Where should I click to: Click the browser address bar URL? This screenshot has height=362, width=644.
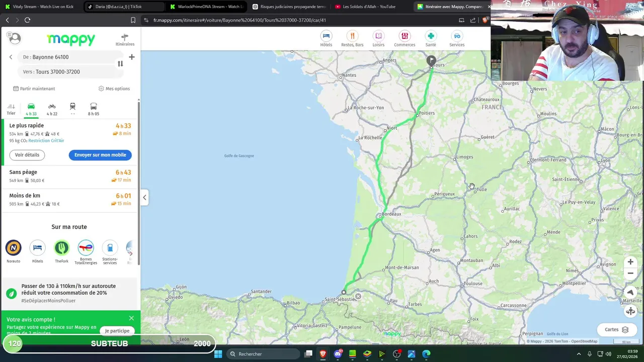pyautogui.click(x=239, y=20)
